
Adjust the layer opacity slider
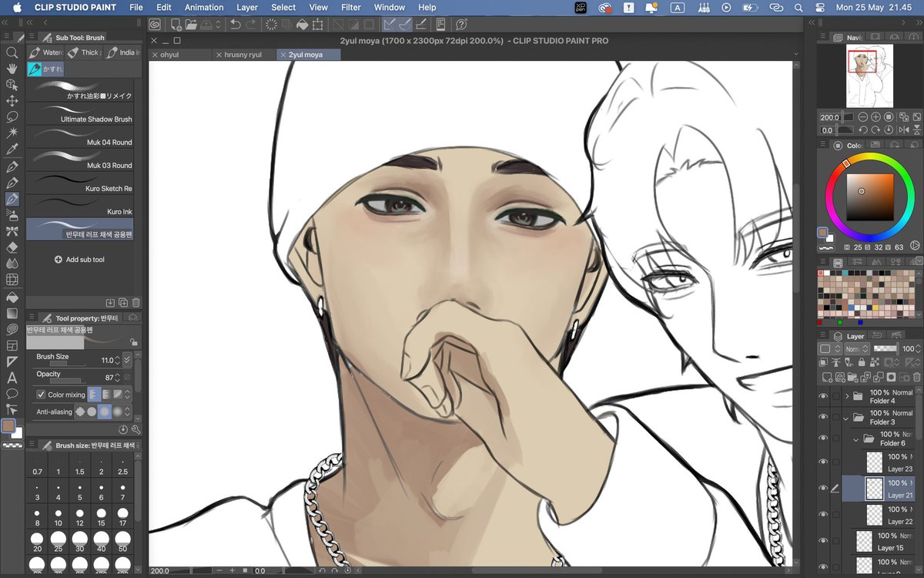click(x=886, y=349)
